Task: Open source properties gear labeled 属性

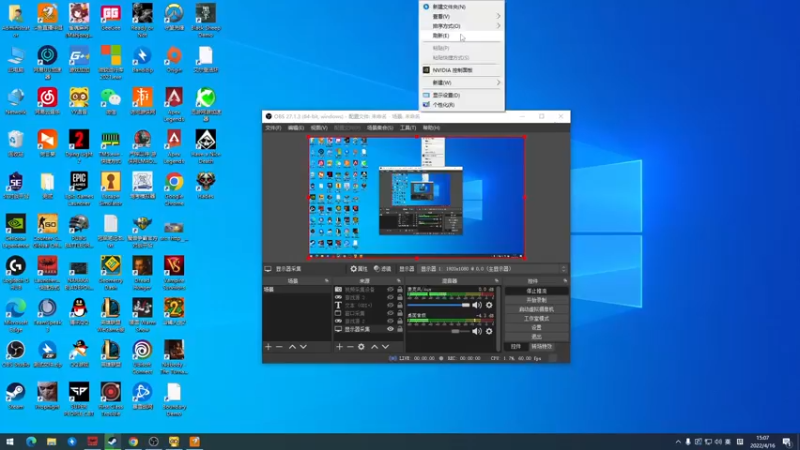Action: (x=359, y=269)
